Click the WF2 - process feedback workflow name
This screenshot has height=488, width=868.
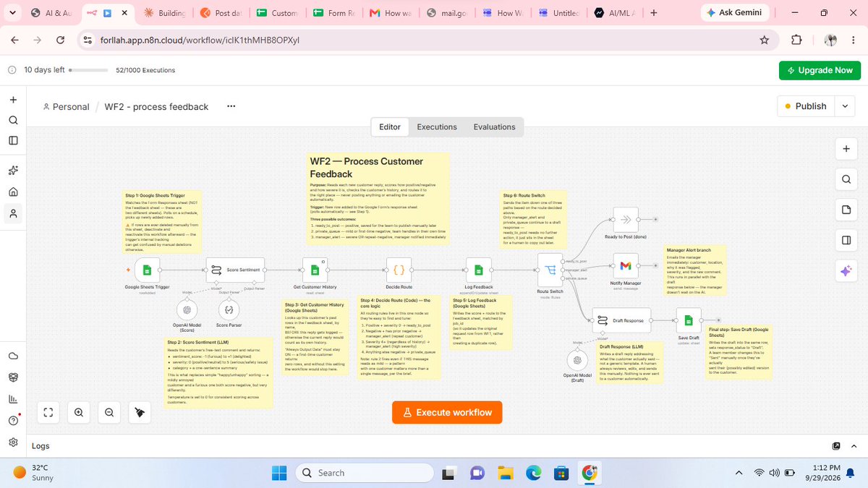tap(156, 106)
